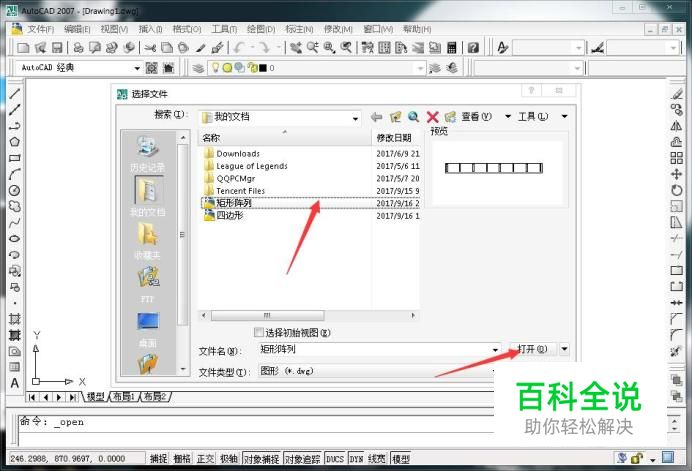Select the Arc draw tool

click(x=15, y=174)
